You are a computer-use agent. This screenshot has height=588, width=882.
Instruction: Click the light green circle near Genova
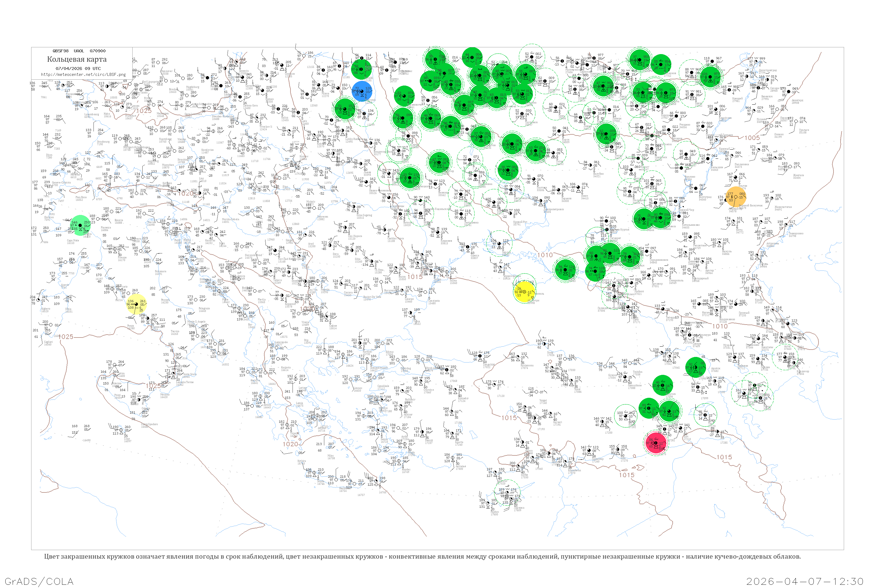[80, 225]
